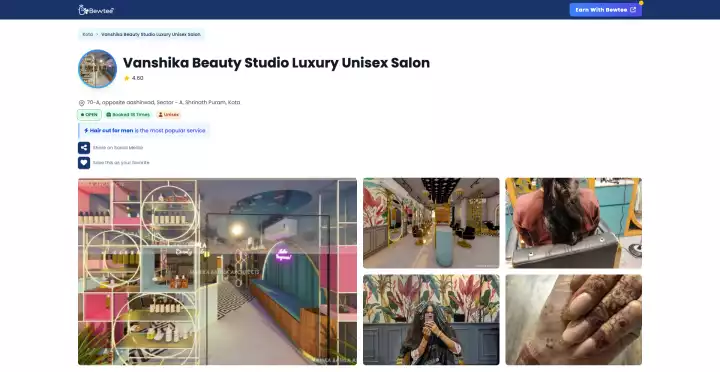The width and height of the screenshot is (720, 372).
Task: Click the Earn With Bewtee button
Action: coord(606,10)
